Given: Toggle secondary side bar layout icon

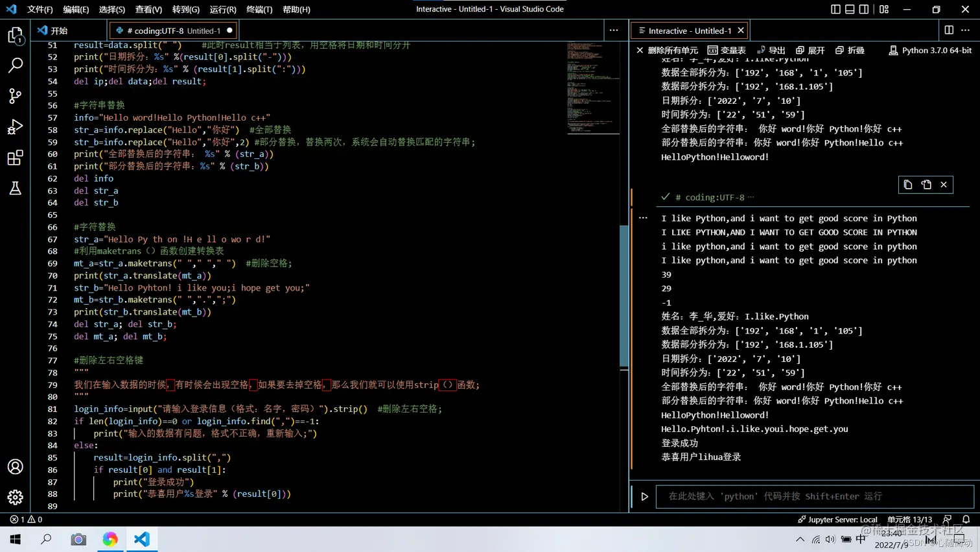Looking at the screenshot, I should [x=864, y=9].
